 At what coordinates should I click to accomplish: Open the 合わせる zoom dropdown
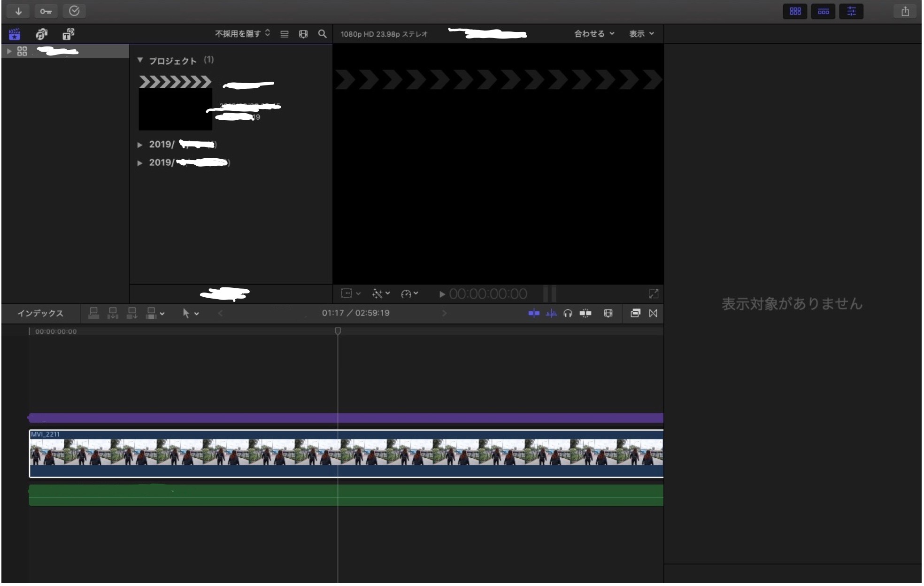(x=594, y=34)
